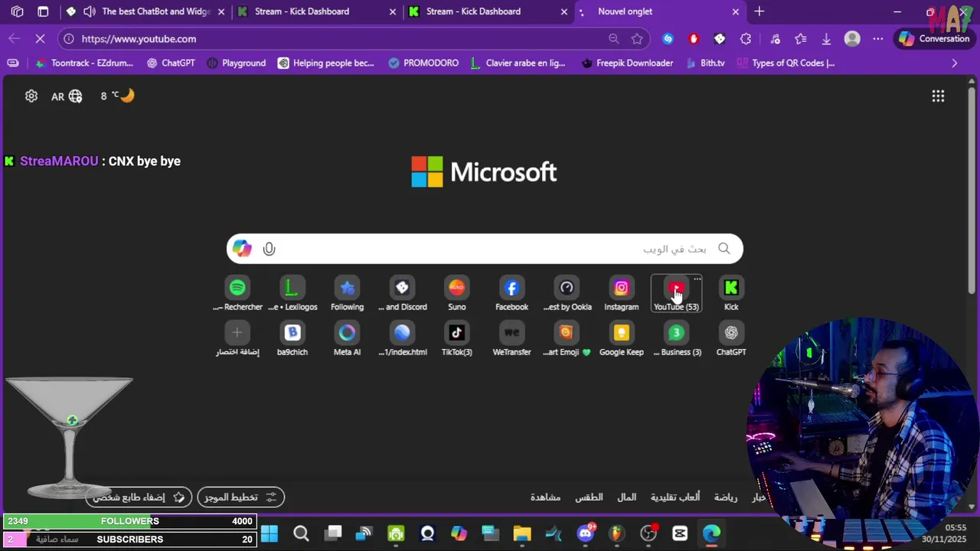The image size is (980, 551).
Task: Open the red hand ad blocker extension
Action: coord(694,38)
